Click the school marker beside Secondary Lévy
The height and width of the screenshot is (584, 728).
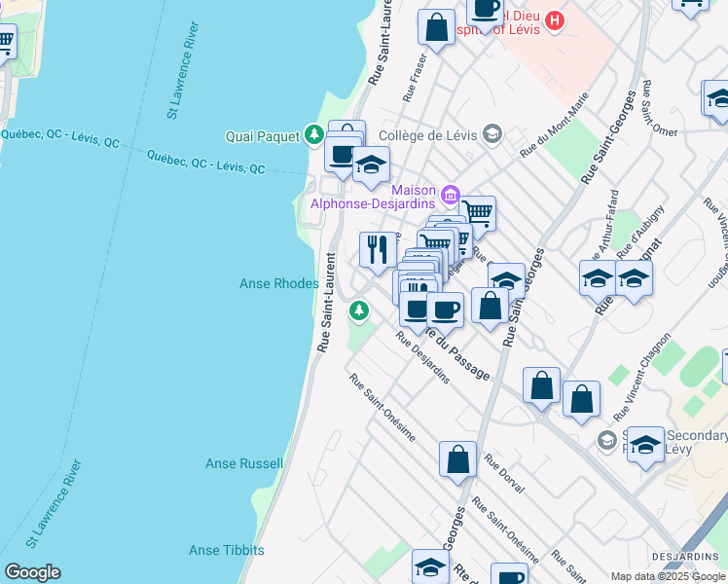(646, 448)
